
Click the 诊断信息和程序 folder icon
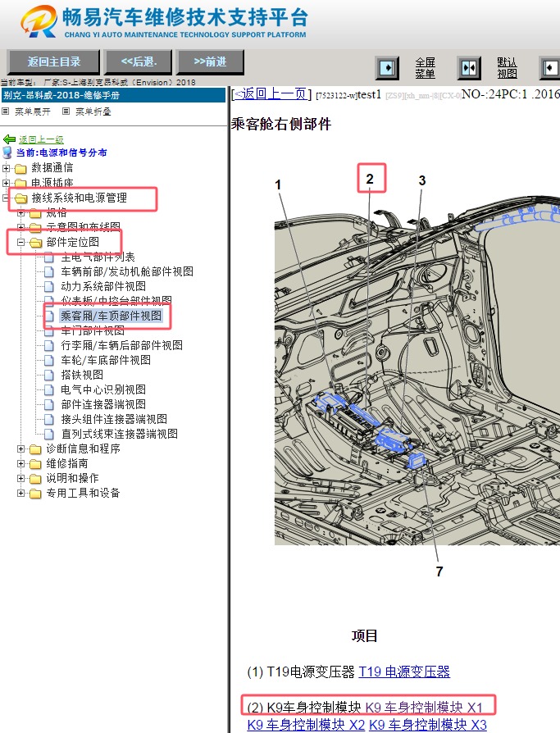[x=35, y=449]
